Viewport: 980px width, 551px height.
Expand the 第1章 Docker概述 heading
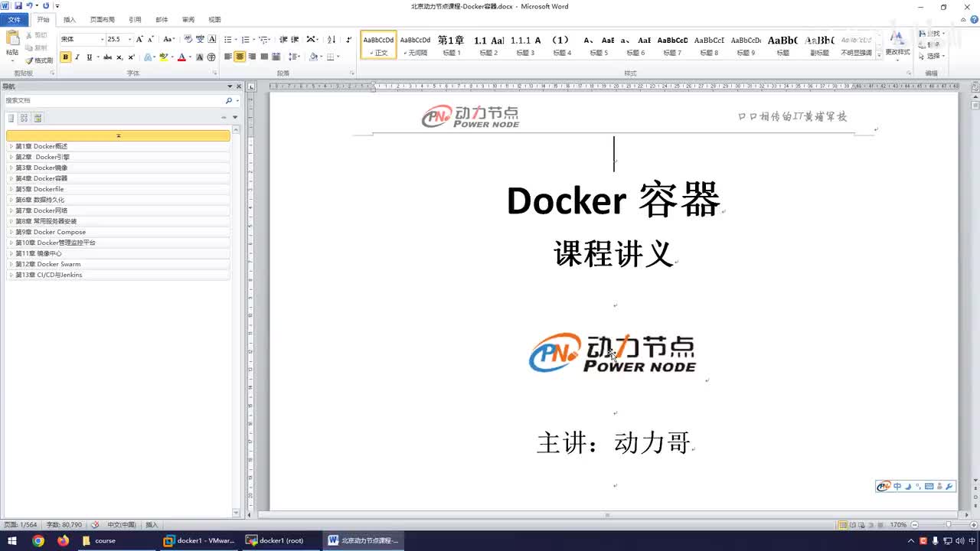coord(11,146)
